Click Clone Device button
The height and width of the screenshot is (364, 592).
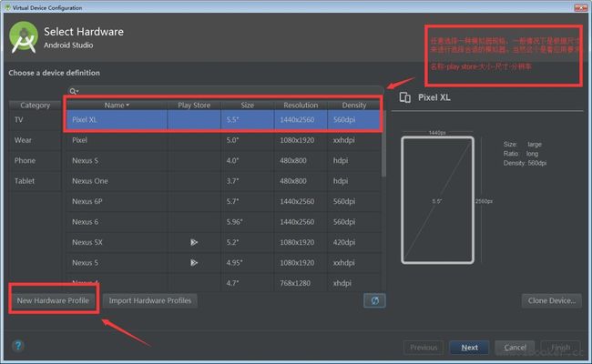552,300
